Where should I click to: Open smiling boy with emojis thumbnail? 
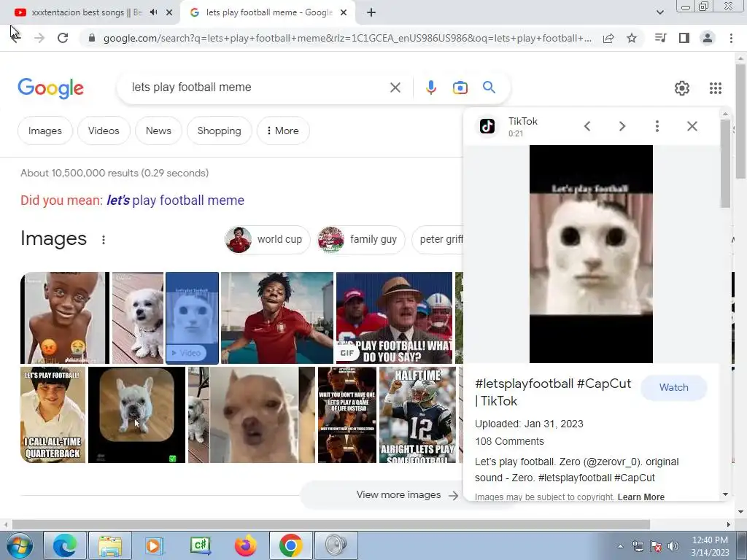pyautogui.click(x=65, y=318)
